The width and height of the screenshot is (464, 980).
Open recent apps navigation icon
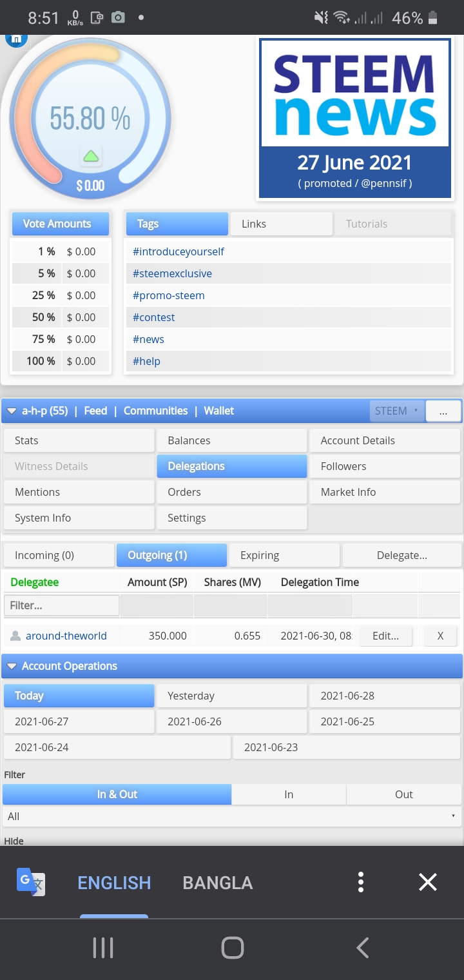pyautogui.click(x=102, y=948)
